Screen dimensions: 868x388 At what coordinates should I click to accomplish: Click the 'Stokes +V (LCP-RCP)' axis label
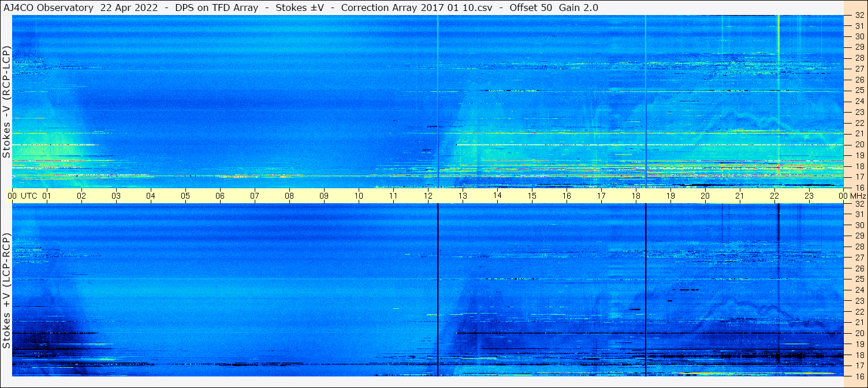pyautogui.click(x=6, y=291)
